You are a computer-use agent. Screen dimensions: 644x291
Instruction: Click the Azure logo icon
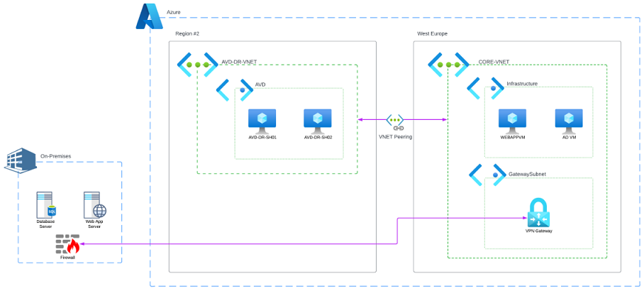point(150,16)
